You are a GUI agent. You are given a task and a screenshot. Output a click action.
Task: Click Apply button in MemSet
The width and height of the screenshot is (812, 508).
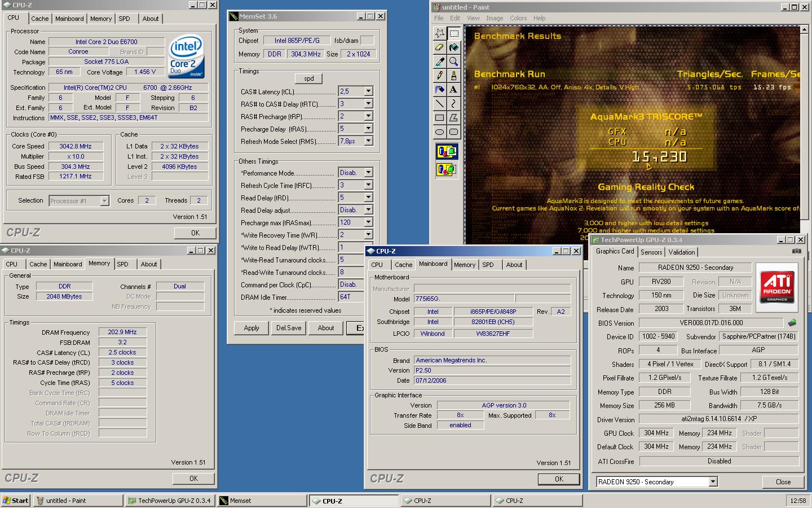(251, 328)
